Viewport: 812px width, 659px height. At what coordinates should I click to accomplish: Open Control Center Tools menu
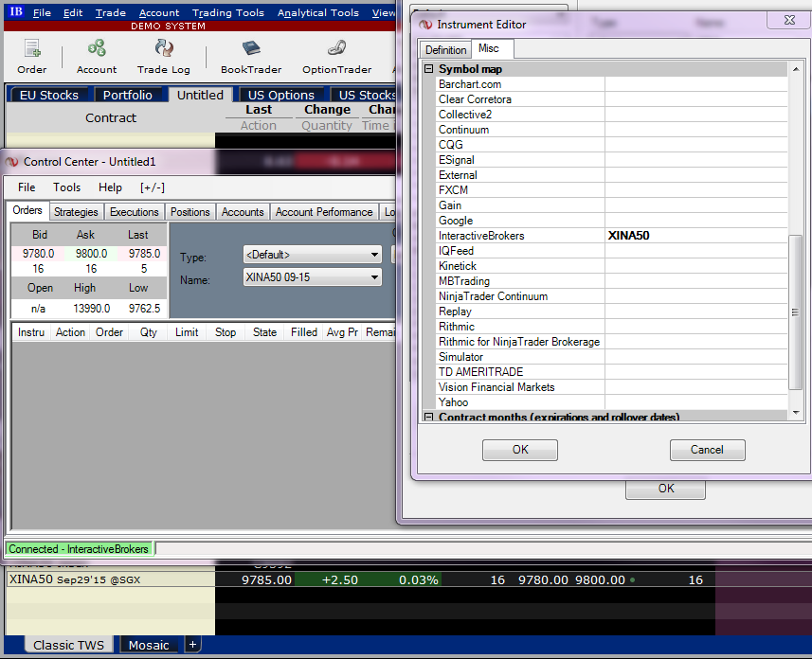pyautogui.click(x=67, y=187)
